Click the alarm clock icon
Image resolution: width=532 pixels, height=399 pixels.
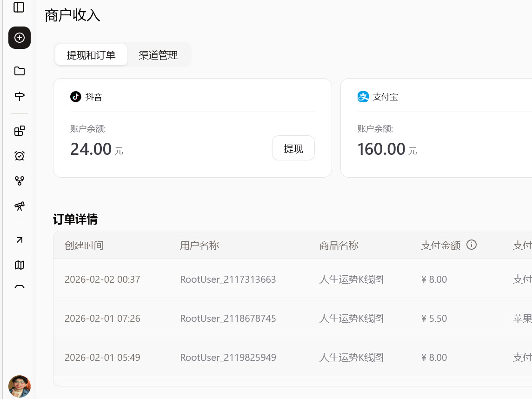(20, 156)
